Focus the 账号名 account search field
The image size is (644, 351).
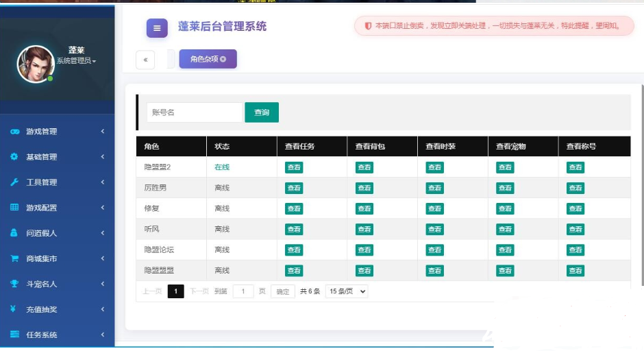coord(195,112)
